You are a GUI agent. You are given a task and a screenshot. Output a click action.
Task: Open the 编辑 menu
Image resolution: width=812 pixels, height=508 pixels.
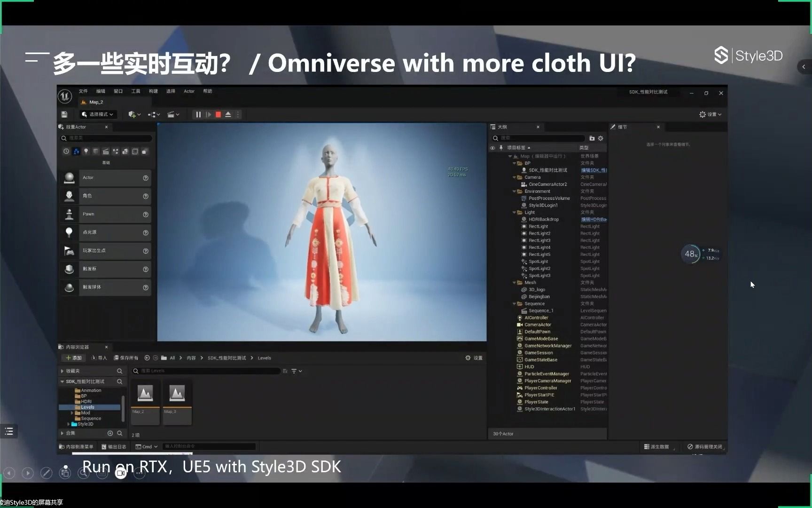pos(101,91)
